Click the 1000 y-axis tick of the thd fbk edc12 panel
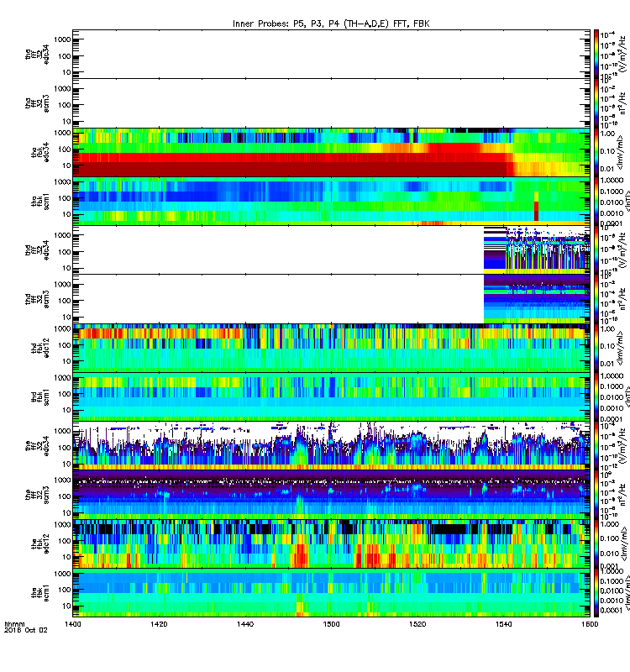The image size is (630, 672). pos(62,328)
